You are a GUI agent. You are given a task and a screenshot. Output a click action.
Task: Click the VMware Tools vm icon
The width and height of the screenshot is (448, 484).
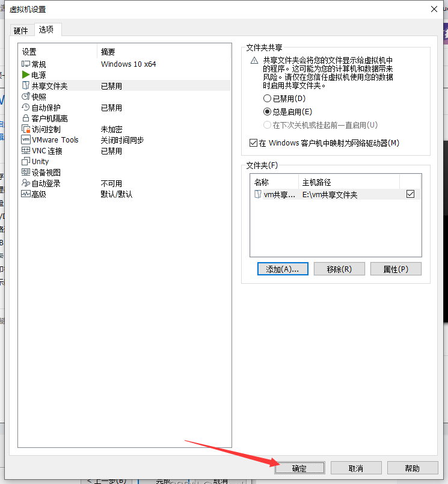(26, 140)
